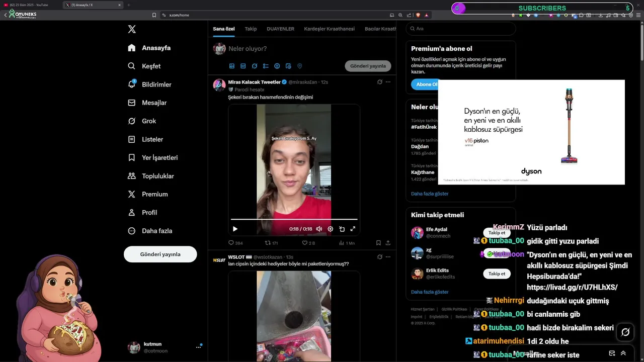Add media image to post
644x362 pixels.
[232, 66]
